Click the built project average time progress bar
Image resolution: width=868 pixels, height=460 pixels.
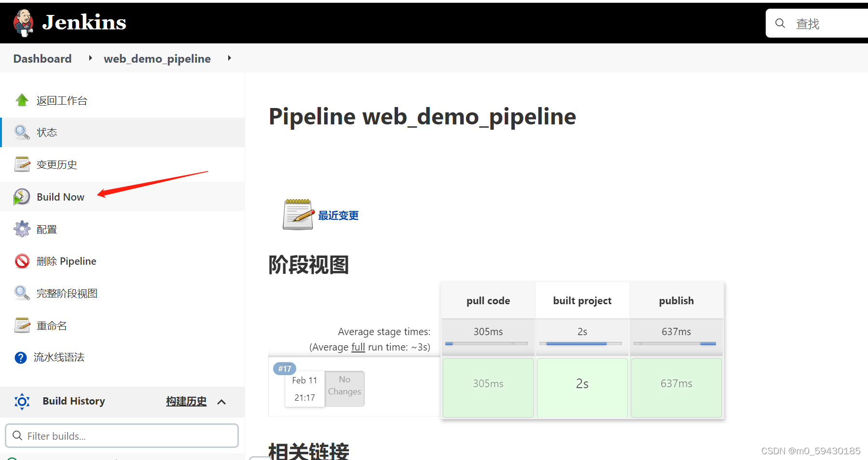pyautogui.click(x=580, y=344)
